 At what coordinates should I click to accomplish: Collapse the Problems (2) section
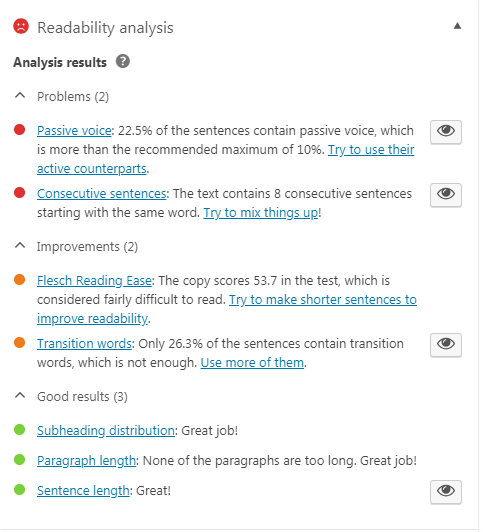pyautogui.click(x=20, y=96)
